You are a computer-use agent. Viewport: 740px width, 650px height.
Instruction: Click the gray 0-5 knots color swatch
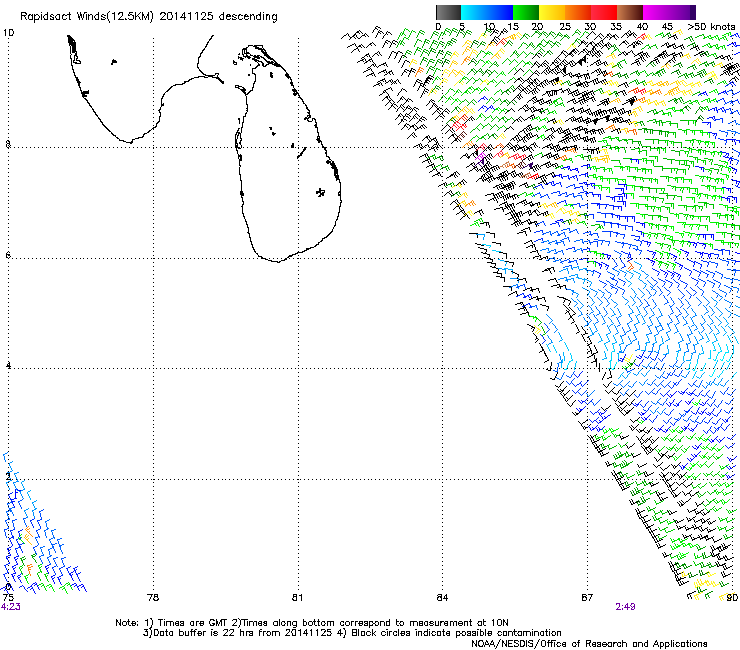click(448, 12)
